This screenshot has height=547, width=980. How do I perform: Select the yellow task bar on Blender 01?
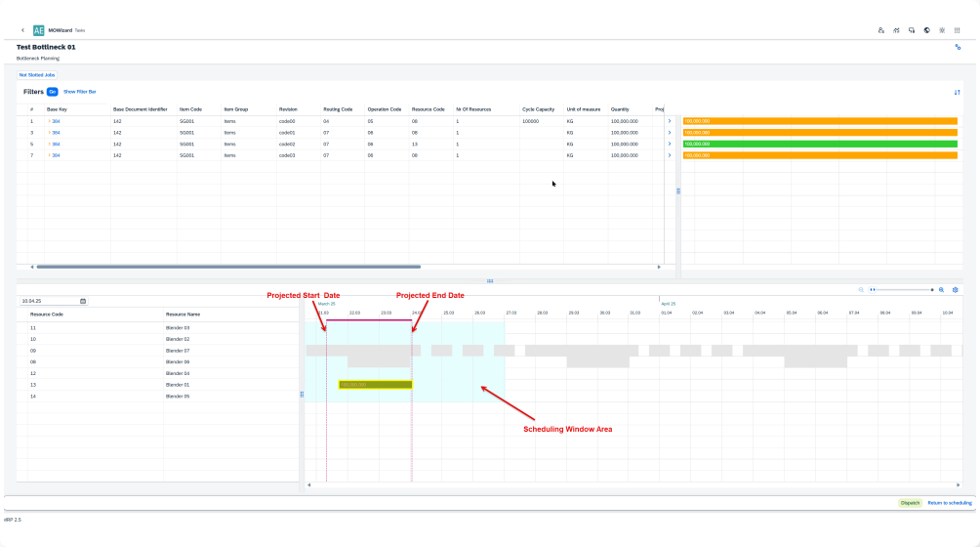375,385
